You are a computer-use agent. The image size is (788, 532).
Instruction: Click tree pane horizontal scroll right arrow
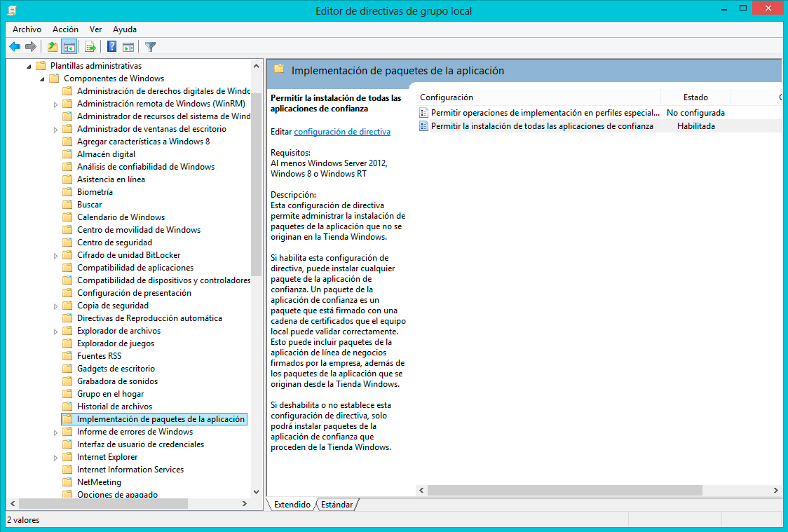pos(245,503)
